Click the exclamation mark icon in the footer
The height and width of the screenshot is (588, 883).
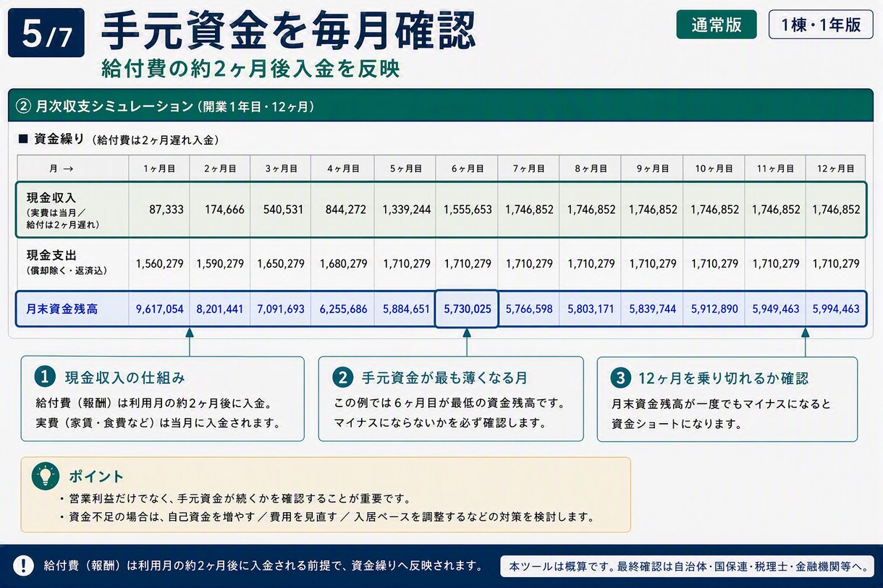24,566
